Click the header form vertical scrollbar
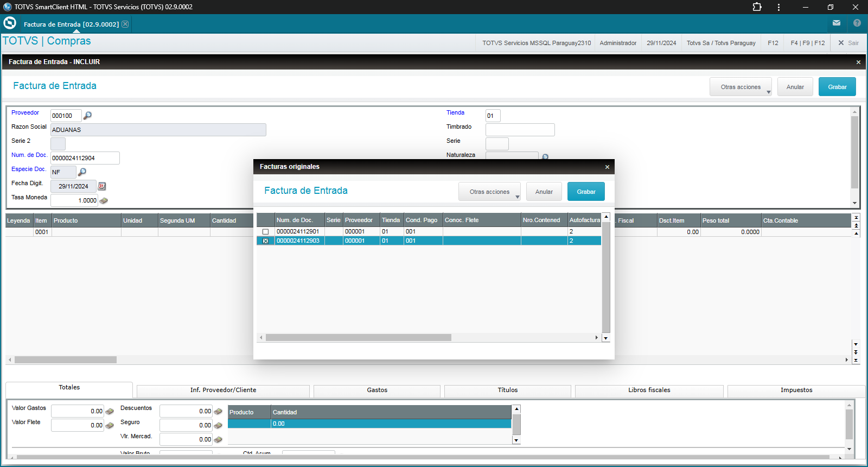The width and height of the screenshot is (868, 467). [x=854, y=152]
